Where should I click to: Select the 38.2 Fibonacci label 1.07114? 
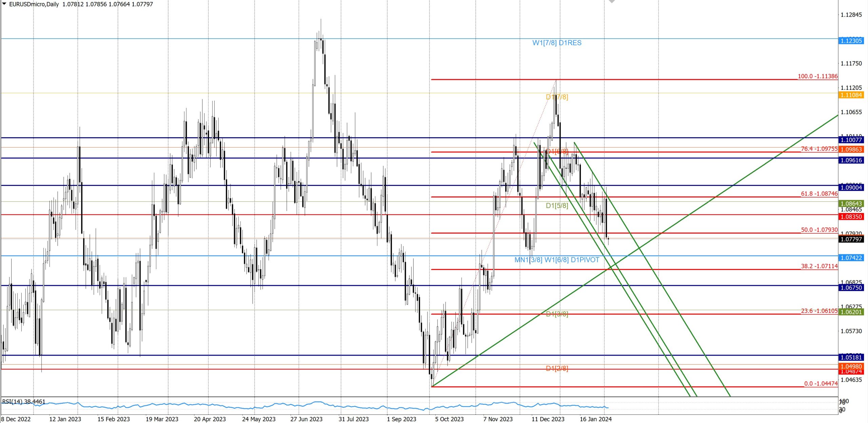click(819, 266)
